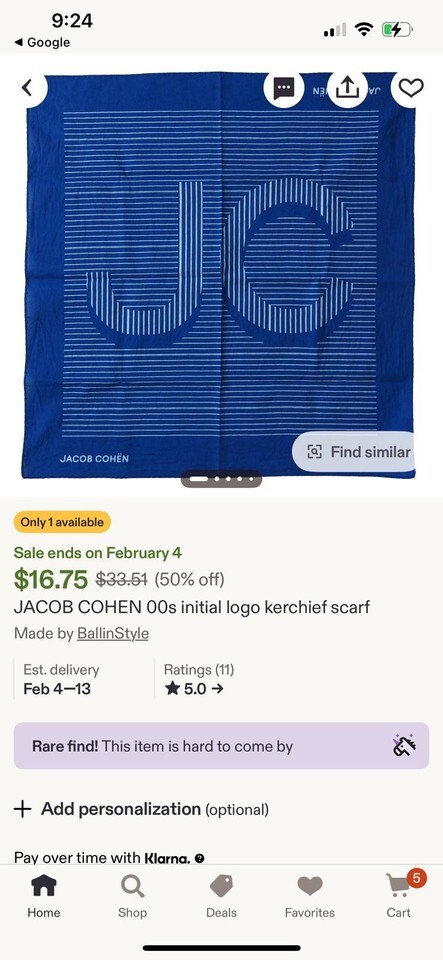Tap the image carousel page dots indicator
The height and width of the screenshot is (960, 443).
(222, 479)
